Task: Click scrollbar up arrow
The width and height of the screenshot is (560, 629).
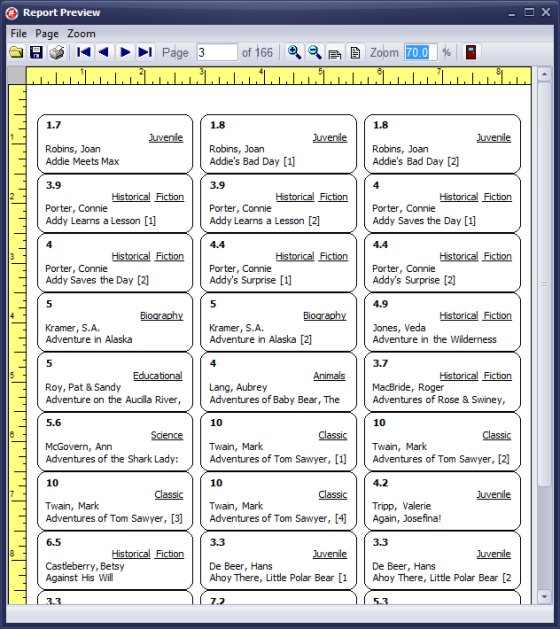Action: [544, 74]
